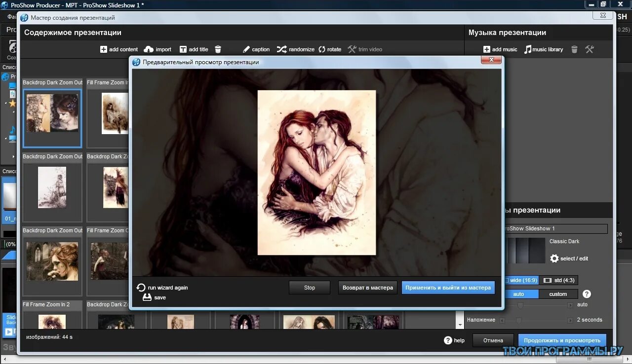Click music tools wrench icon
The width and height of the screenshot is (632, 364).
(x=590, y=49)
